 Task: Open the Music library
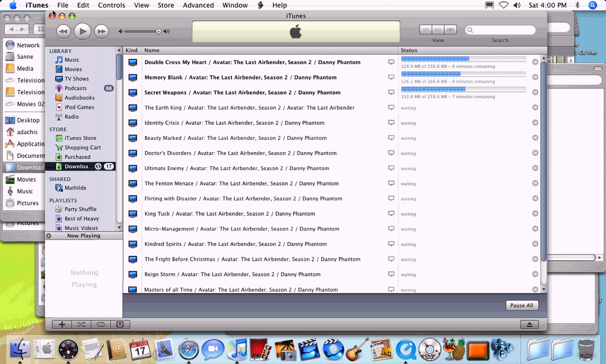(x=72, y=59)
